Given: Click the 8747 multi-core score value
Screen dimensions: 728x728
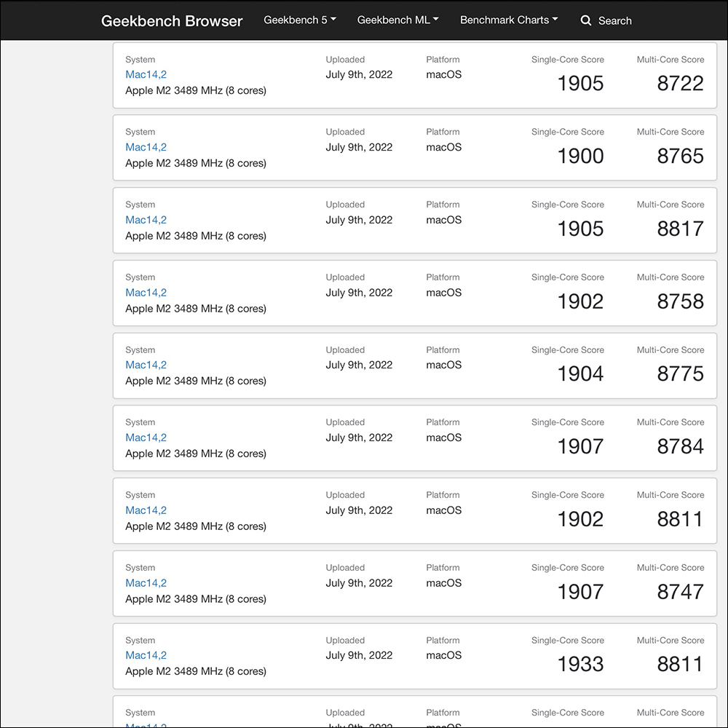Looking at the screenshot, I should [680, 592].
